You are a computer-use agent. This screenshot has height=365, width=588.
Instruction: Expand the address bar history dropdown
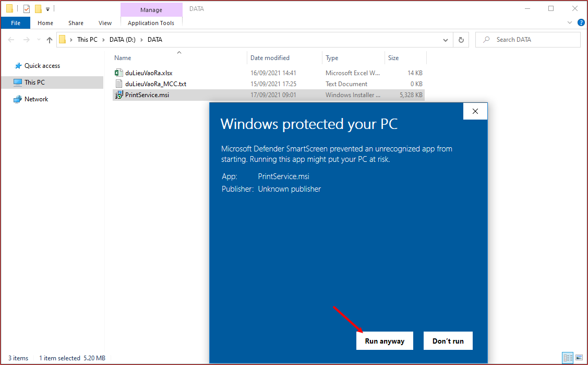446,40
